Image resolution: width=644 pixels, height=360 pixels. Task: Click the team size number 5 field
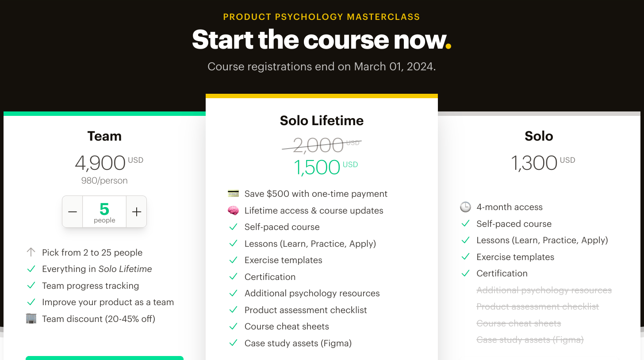tap(104, 212)
